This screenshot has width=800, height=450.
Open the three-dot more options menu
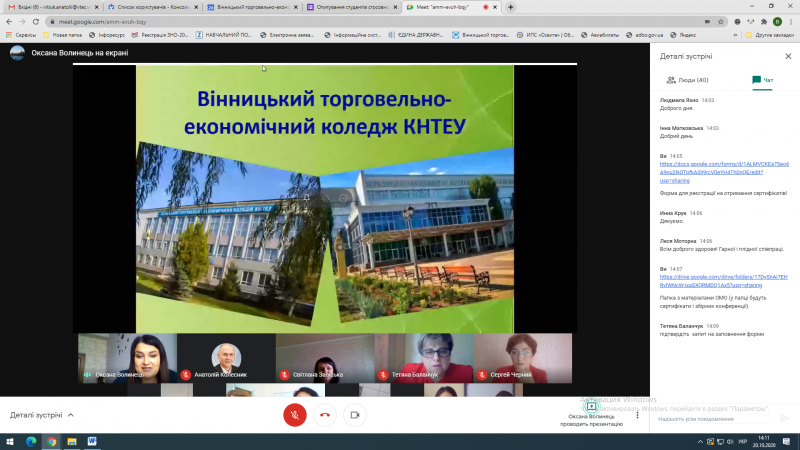tap(637, 415)
